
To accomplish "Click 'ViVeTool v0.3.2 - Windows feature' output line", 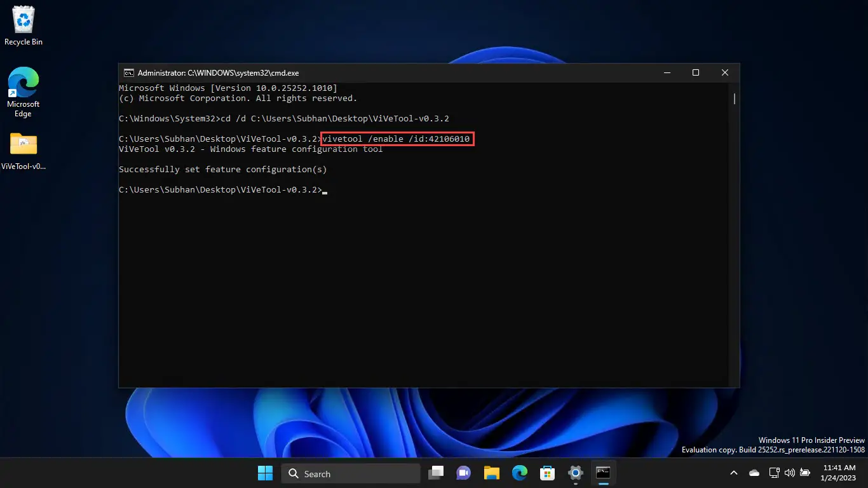I will 251,149.
